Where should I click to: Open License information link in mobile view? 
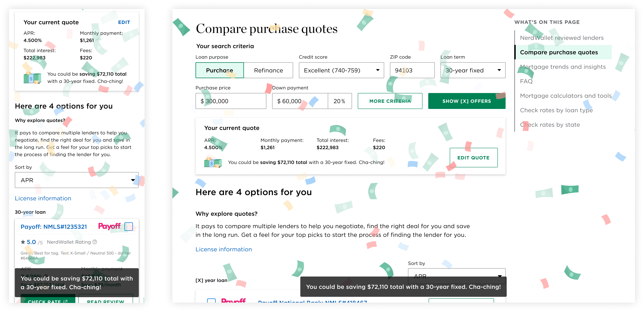point(43,198)
